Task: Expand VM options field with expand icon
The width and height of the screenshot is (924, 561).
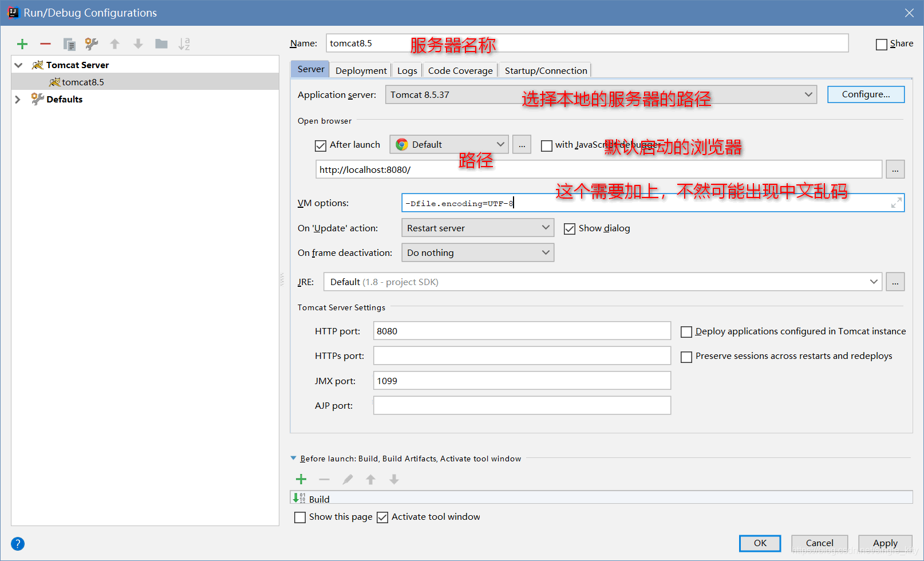Action: point(896,203)
